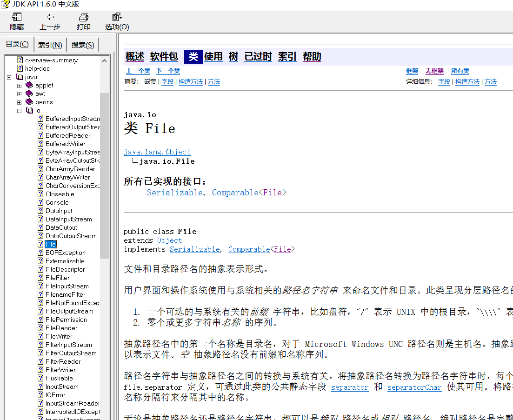
Task: Click the page icon beside InputStream
Action: pos(40,387)
